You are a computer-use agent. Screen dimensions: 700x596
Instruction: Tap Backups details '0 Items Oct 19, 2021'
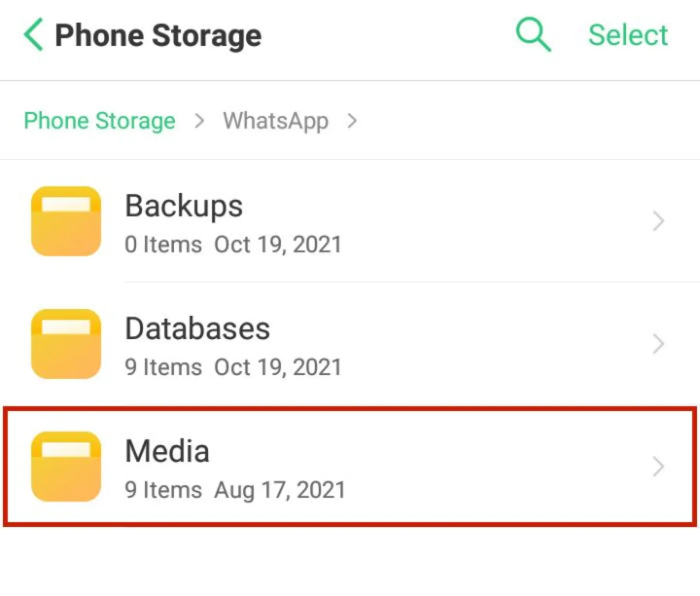233,244
